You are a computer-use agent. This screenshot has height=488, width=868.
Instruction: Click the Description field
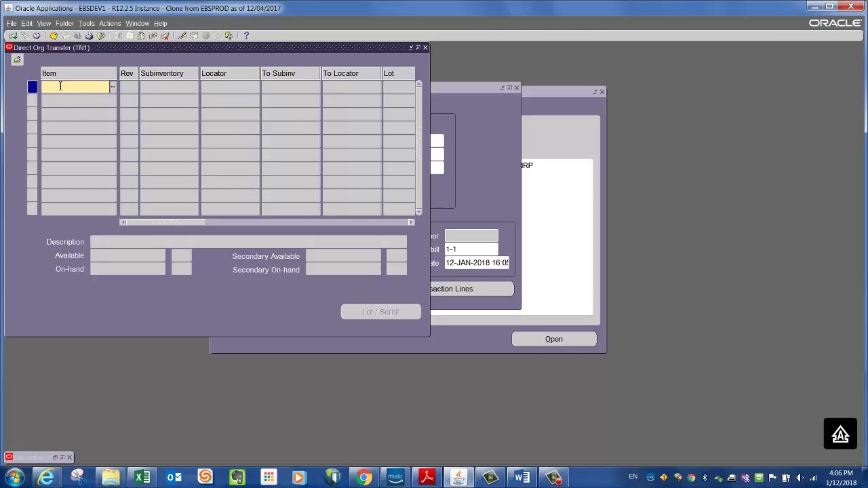(x=248, y=242)
